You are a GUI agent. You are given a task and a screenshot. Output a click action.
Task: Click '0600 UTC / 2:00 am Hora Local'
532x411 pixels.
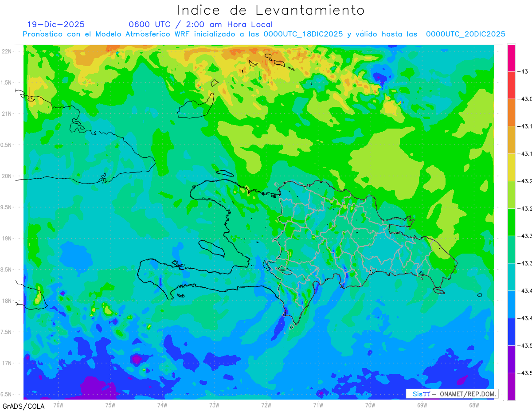click(x=200, y=24)
